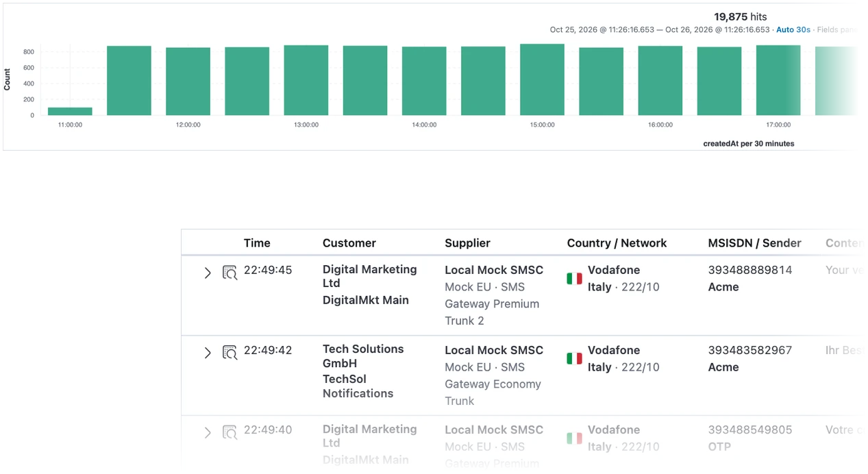
Task: Click Local Mock SMSC in the 22:49:45 row
Action: click(x=494, y=270)
